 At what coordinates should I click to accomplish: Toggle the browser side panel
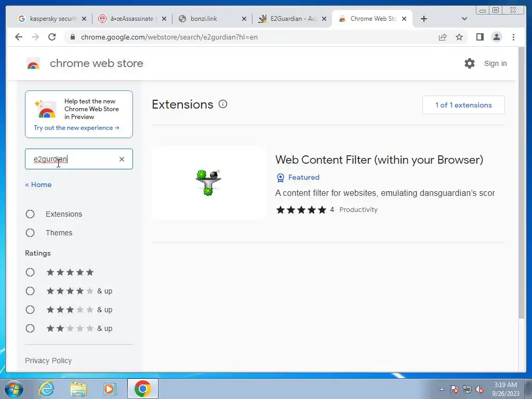tap(480, 37)
